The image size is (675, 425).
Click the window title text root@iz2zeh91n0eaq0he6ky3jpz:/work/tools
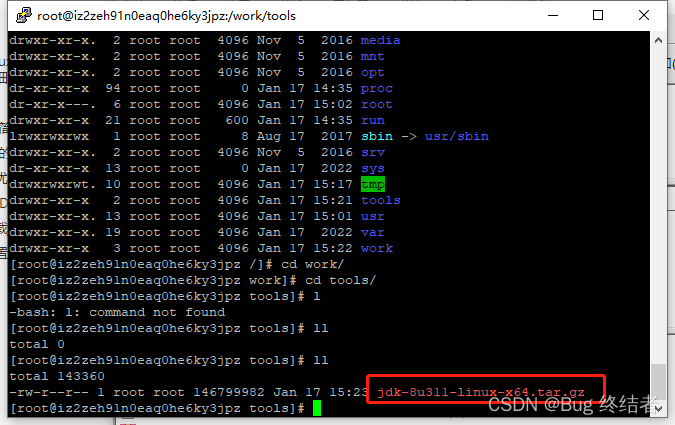click(x=167, y=16)
